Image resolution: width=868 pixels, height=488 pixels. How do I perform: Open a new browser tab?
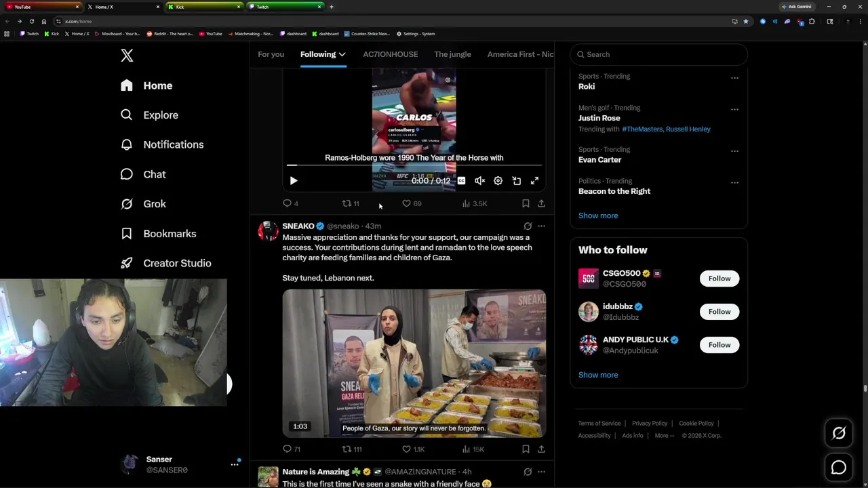[331, 7]
